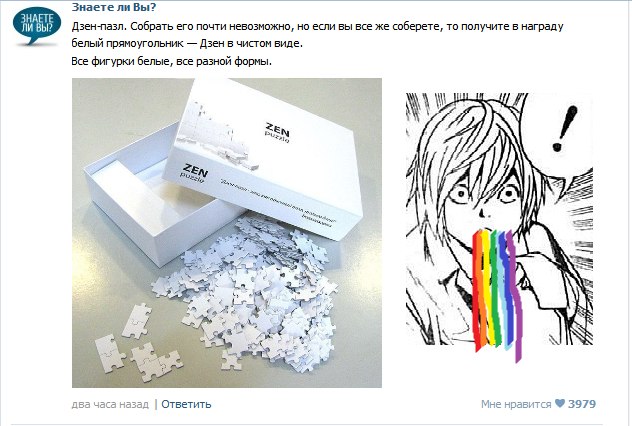Screen dimensions: 632x426
Task: Click the heart icon to like post
Action: point(560,403)
